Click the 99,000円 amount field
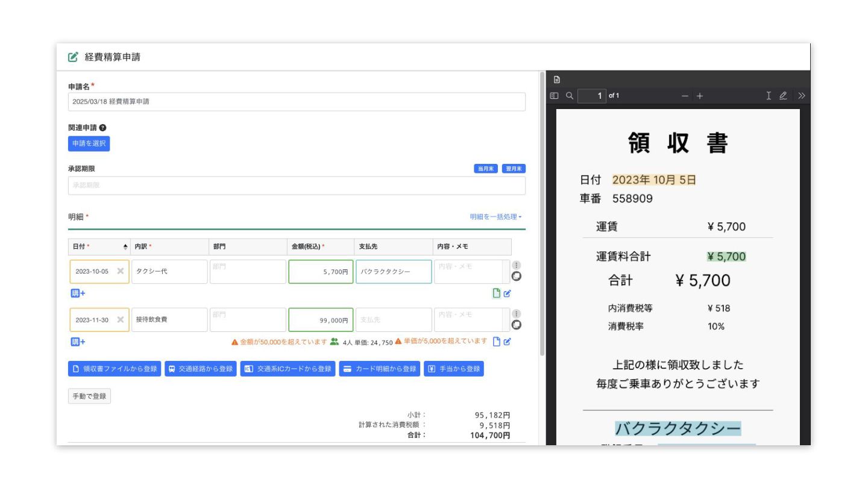This screenshot has width=868, height=488. tap(321, 320)
